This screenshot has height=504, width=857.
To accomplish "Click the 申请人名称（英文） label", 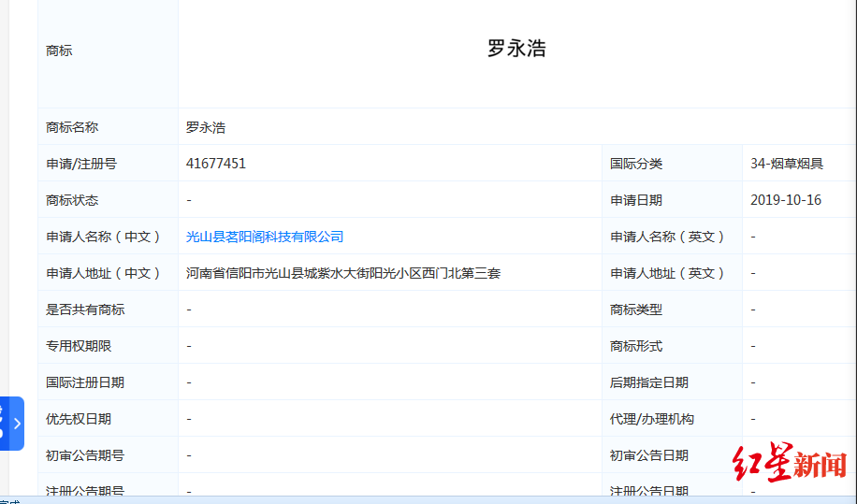I will click(x=667, y=237).
